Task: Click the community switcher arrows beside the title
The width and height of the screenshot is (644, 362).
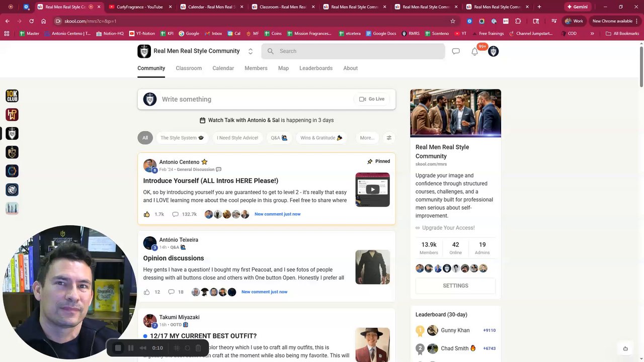Action: point(251,51)
